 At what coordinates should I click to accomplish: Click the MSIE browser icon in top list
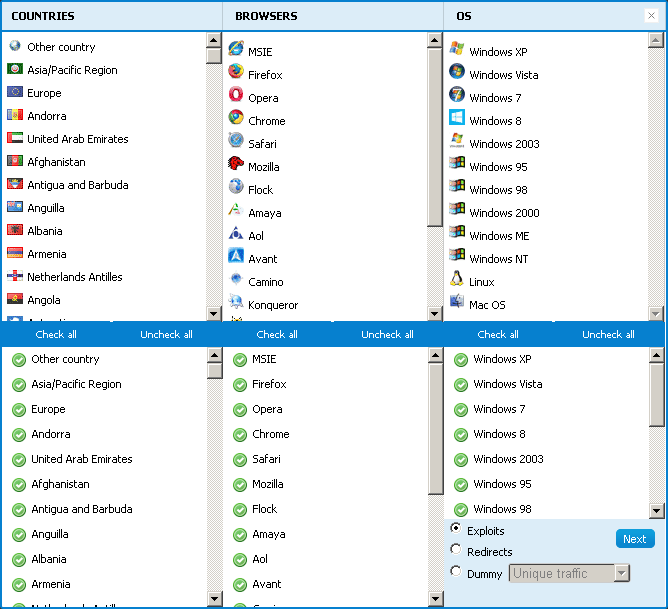point(236,48)
